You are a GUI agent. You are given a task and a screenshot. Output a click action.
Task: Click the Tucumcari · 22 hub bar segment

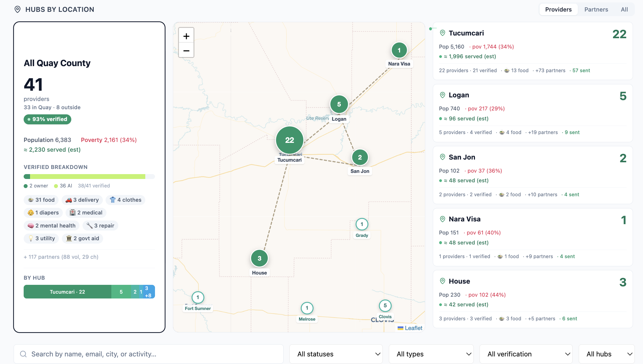click(x=67, y=292)
